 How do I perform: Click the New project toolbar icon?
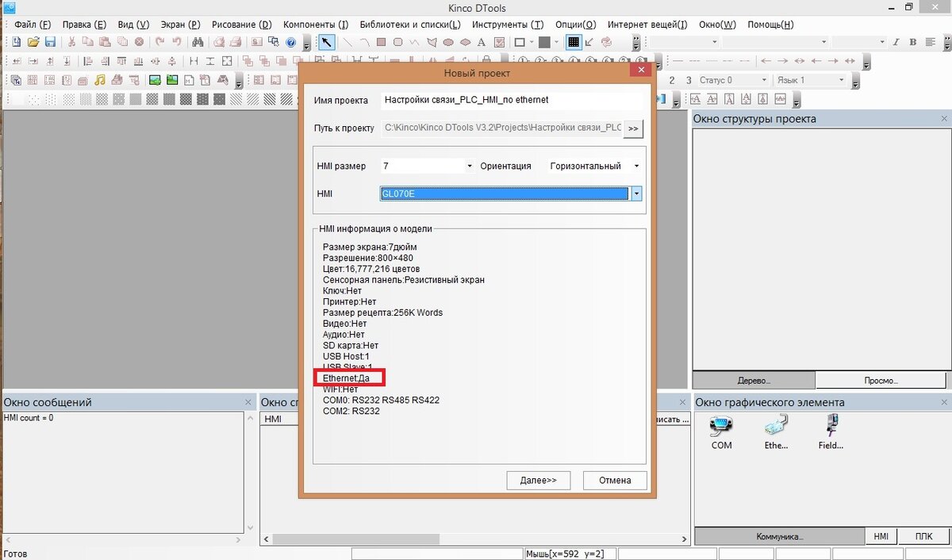(16, 42)
